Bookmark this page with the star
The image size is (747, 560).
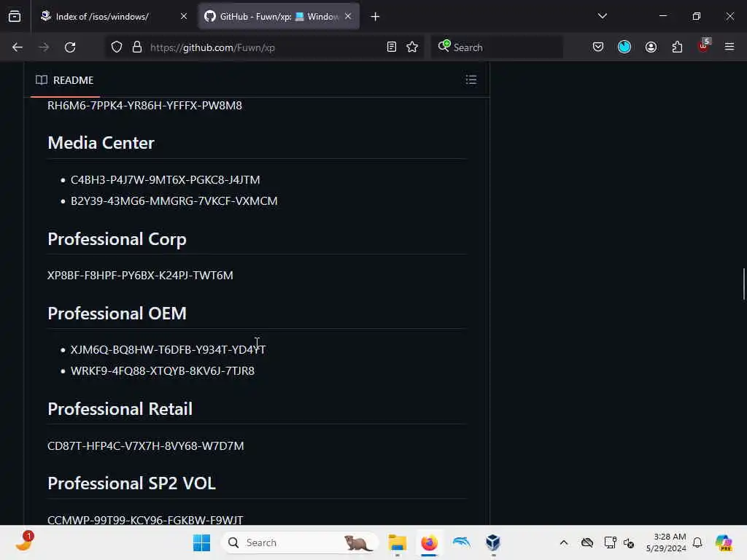412,47
